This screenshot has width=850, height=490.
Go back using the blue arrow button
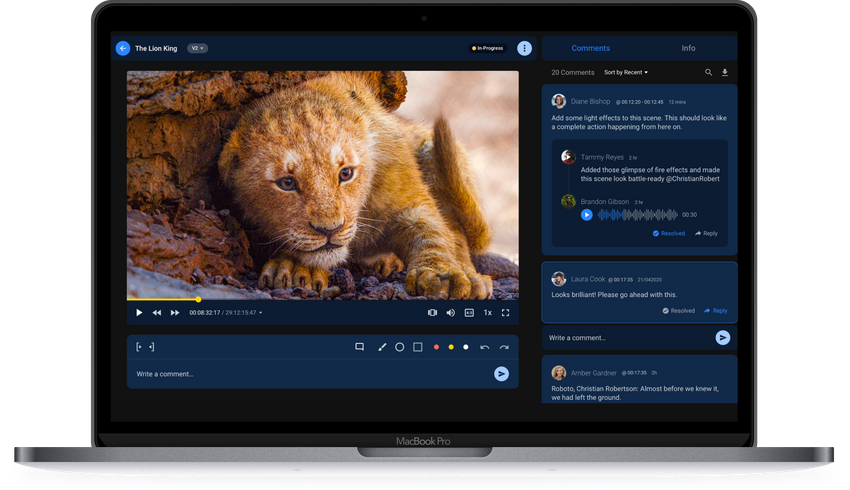tap(123, 48)
